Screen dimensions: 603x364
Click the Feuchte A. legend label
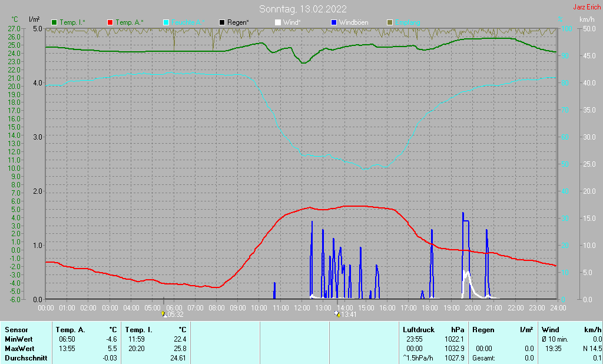pyautogui.click(x=188, y=22)
